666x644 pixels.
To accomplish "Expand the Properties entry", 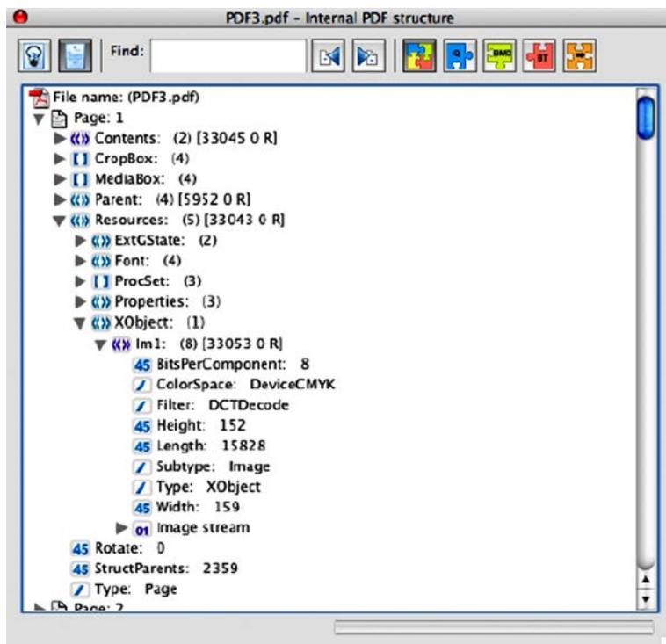I will (x=80, y=301).
